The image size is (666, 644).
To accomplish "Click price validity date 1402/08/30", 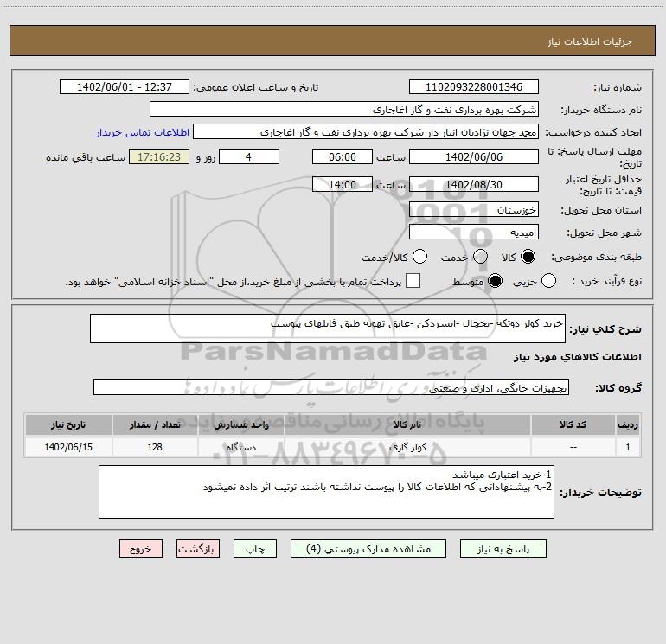I will click(474, 185).
